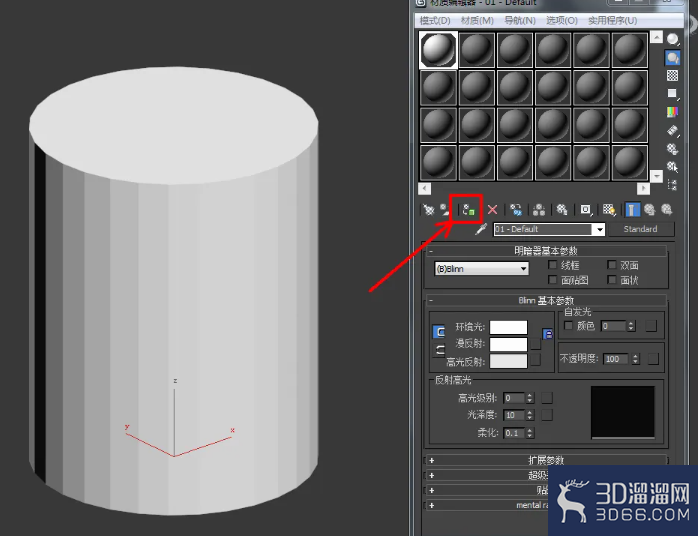Viewport: 698px width, 536px height.
Task: Enable the 面状 checkbox
Action: pos(612,280)
